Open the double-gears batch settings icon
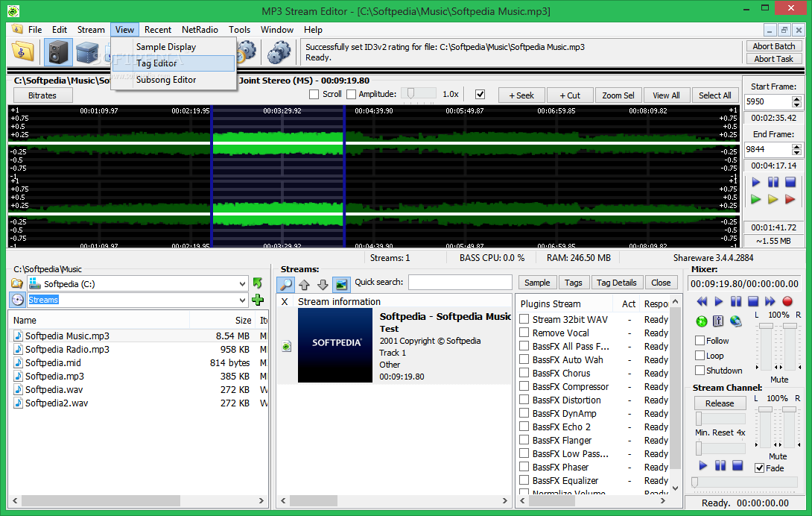Image resolution: width=812 pixels, height=516 pixels. (x=279, y=52)
